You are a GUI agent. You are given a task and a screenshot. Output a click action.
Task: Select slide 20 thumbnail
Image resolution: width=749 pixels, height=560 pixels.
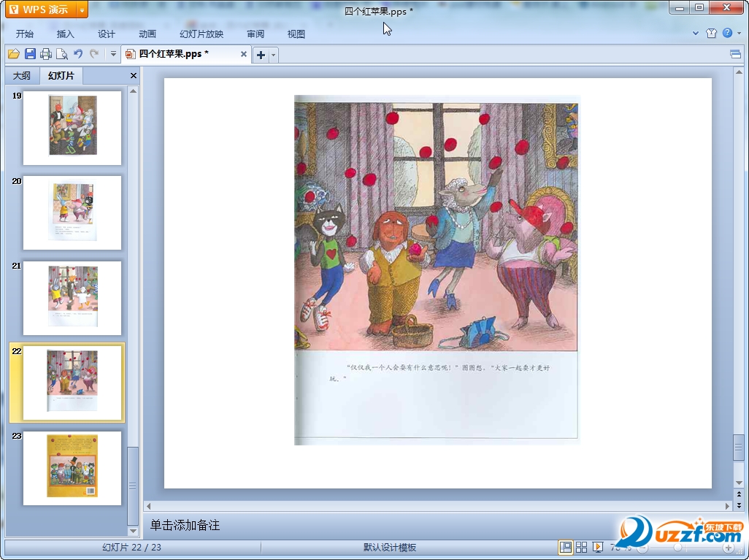72,212
